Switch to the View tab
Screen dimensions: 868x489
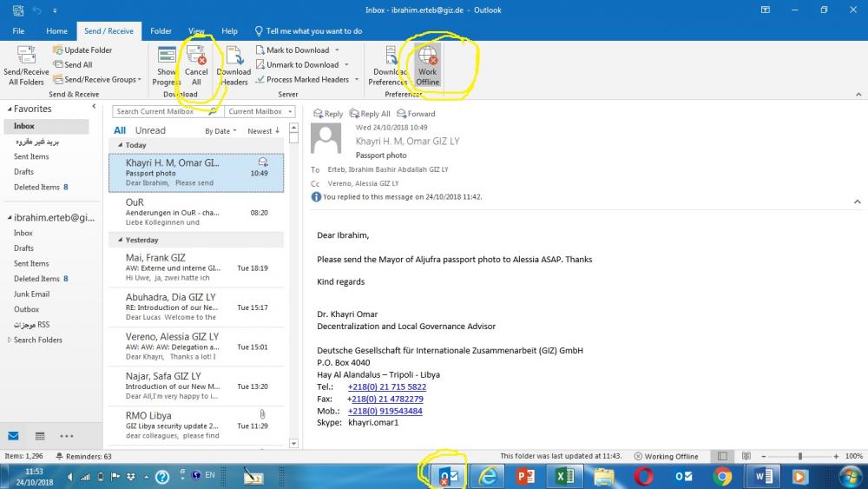[x=196, y=31]
